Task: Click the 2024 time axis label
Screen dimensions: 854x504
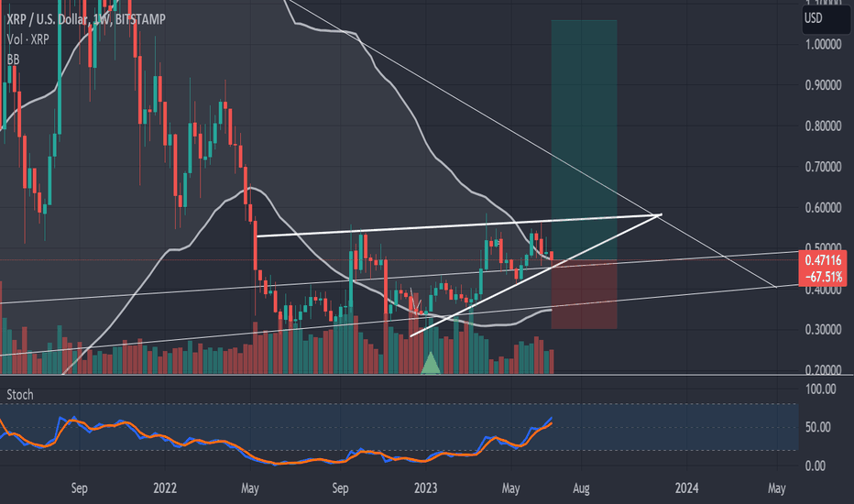Action: (687, 488)
